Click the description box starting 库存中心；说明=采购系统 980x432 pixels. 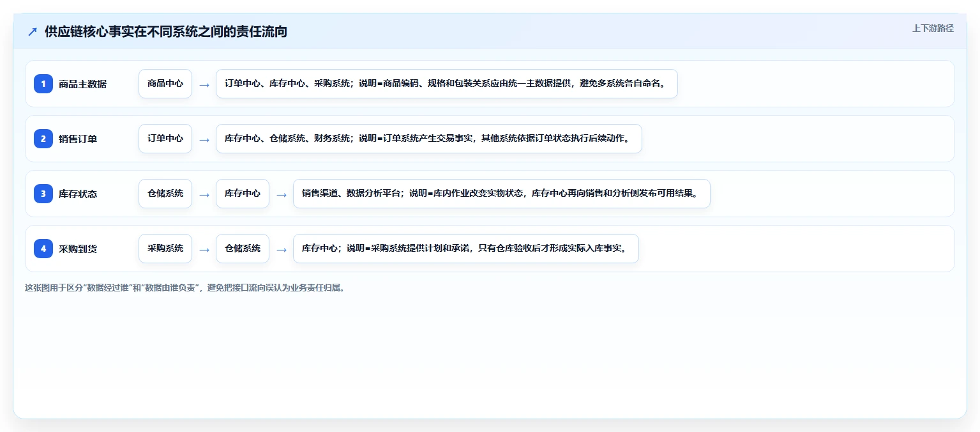[466, 249]
